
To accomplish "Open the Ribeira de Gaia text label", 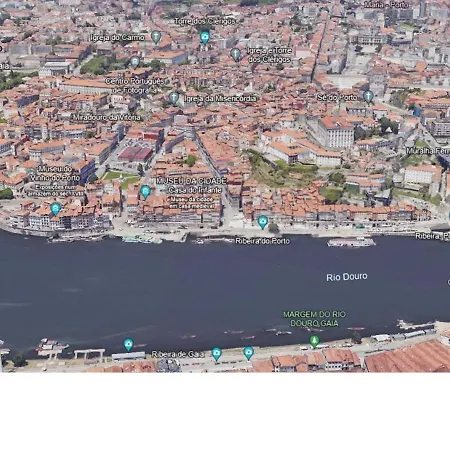I will 178,354.
